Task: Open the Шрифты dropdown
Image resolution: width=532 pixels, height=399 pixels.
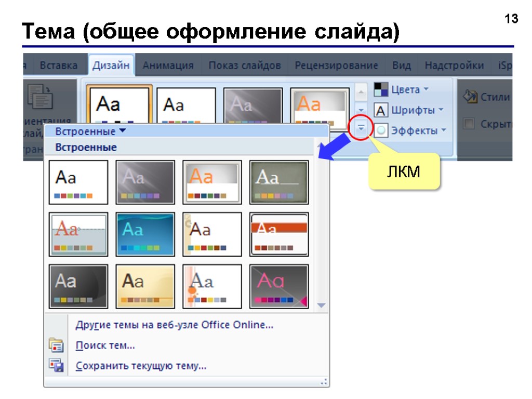Action: [417, 110]
